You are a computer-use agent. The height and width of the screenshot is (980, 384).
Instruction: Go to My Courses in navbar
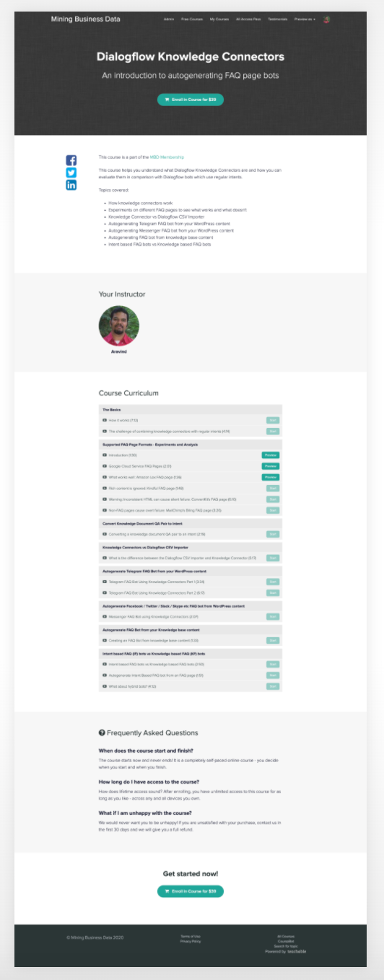click(219, 19)
